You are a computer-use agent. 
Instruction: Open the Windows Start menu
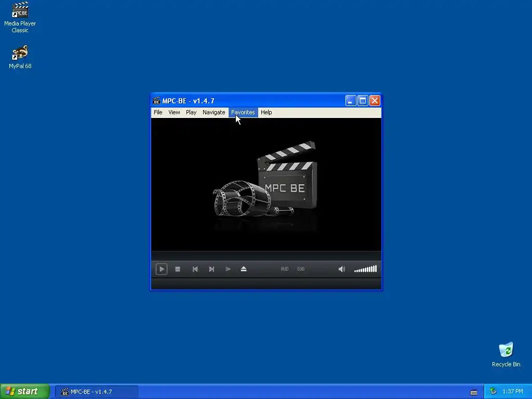tap(25, 392)
